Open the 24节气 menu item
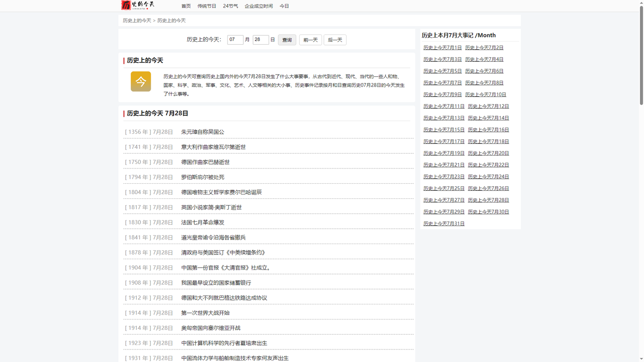 230,6
